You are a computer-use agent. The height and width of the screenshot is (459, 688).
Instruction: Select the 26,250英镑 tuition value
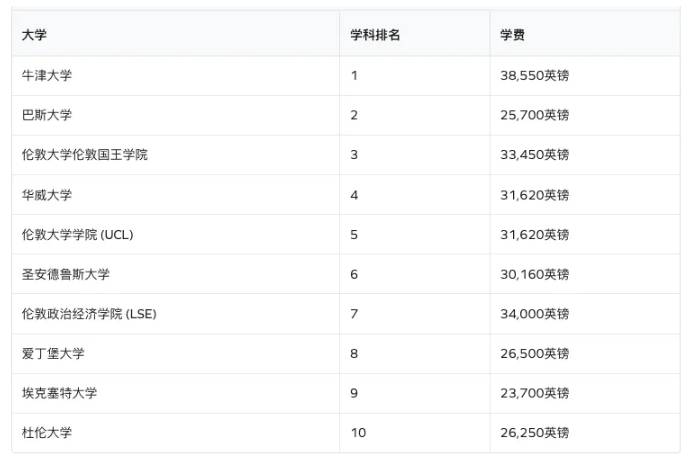[x=535, y=433]
